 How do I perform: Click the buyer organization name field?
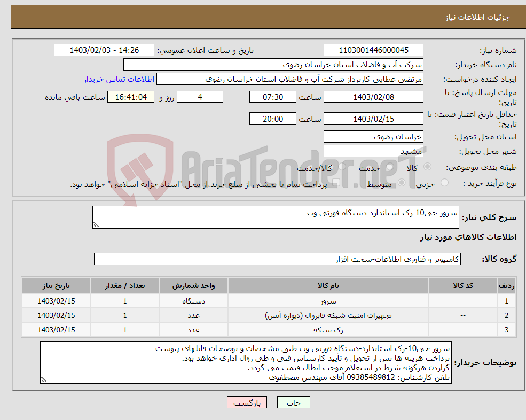(273, 65)
